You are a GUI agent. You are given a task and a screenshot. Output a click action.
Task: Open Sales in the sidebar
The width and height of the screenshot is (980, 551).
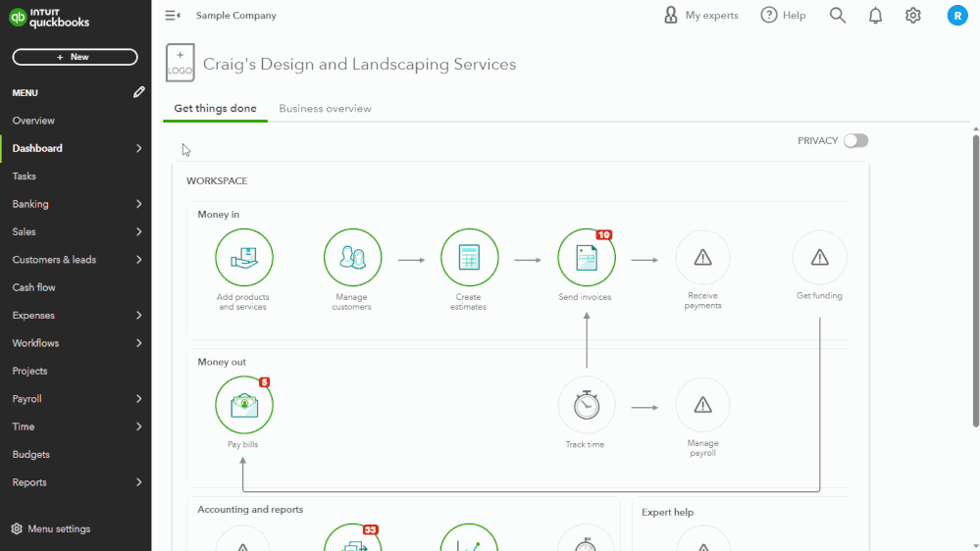coord(24,231)
